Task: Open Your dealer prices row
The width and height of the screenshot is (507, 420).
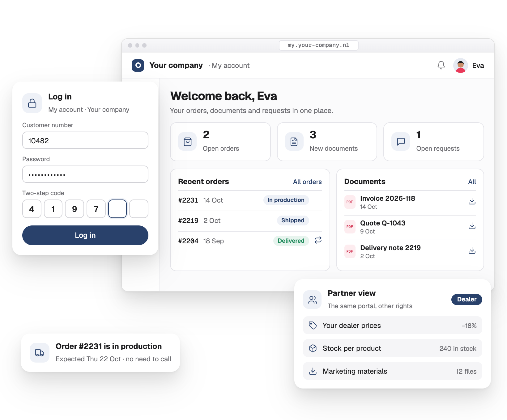Action: click(x=393, y=325)
